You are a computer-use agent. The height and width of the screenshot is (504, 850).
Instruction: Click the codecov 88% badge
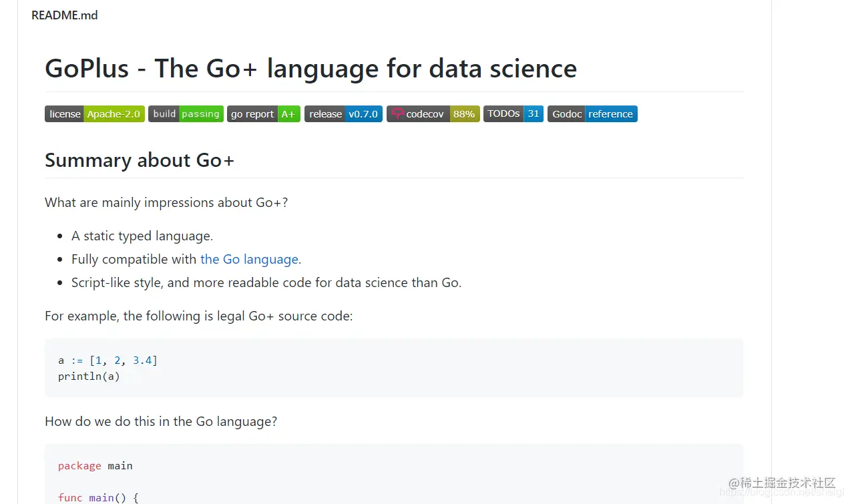coord(433,114)
